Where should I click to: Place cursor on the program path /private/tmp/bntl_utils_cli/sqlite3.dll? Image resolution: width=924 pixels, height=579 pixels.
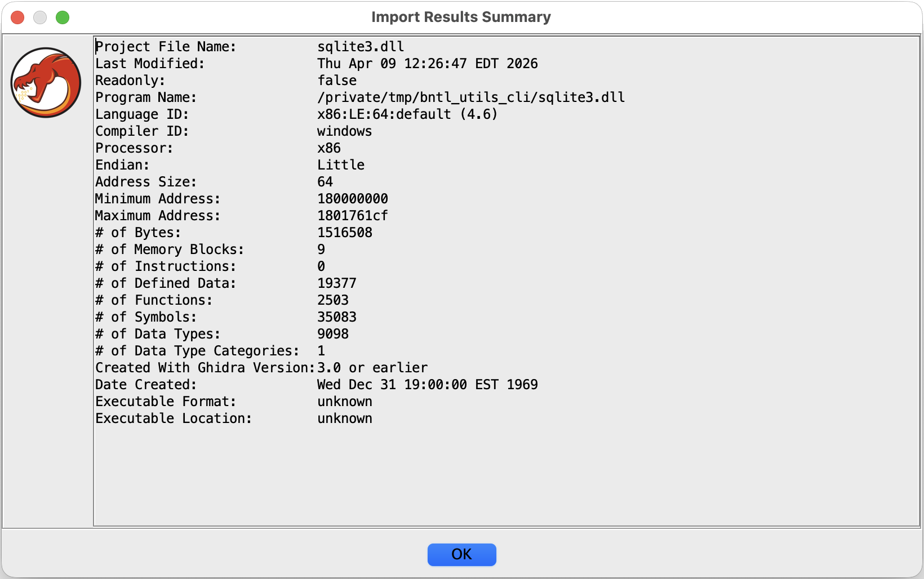click(471, 97)
